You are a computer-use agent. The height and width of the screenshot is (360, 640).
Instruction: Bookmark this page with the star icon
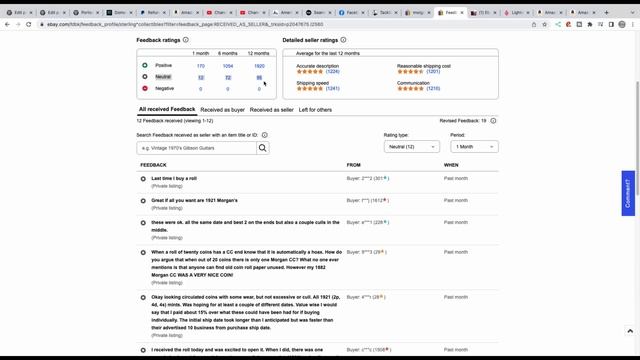(x=544, y=24)
